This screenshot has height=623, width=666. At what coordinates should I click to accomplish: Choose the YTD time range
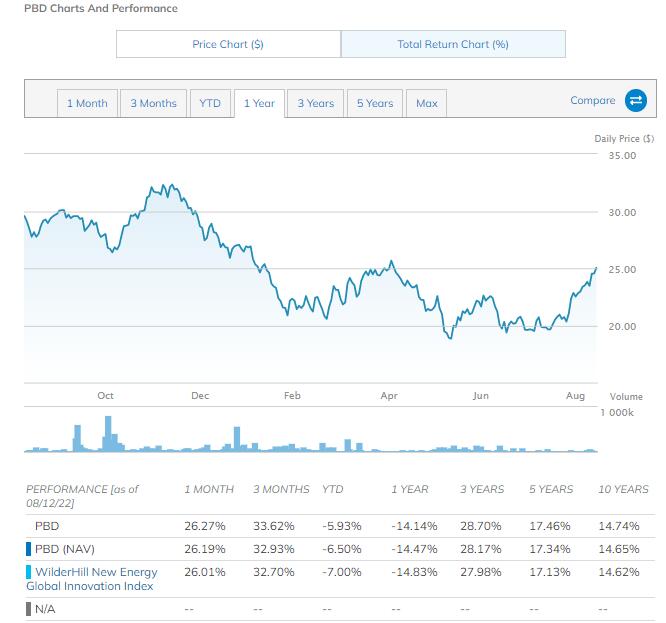tap(209, 103)
